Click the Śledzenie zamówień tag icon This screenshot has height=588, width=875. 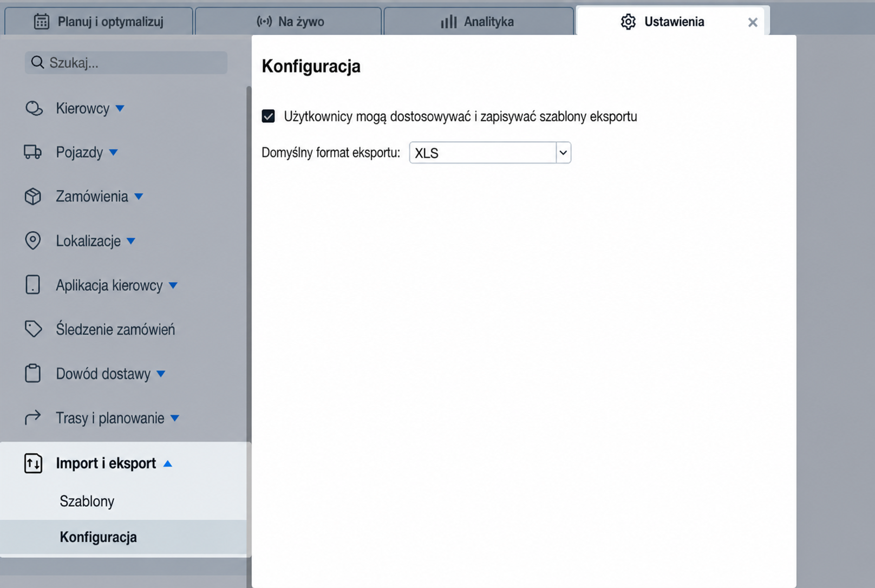click(x=33, y=329)
